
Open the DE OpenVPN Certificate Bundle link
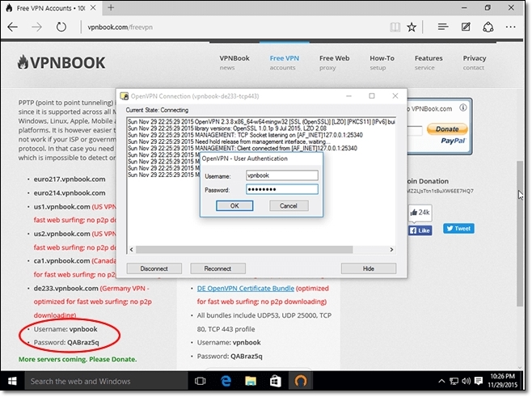click(245, 288)
